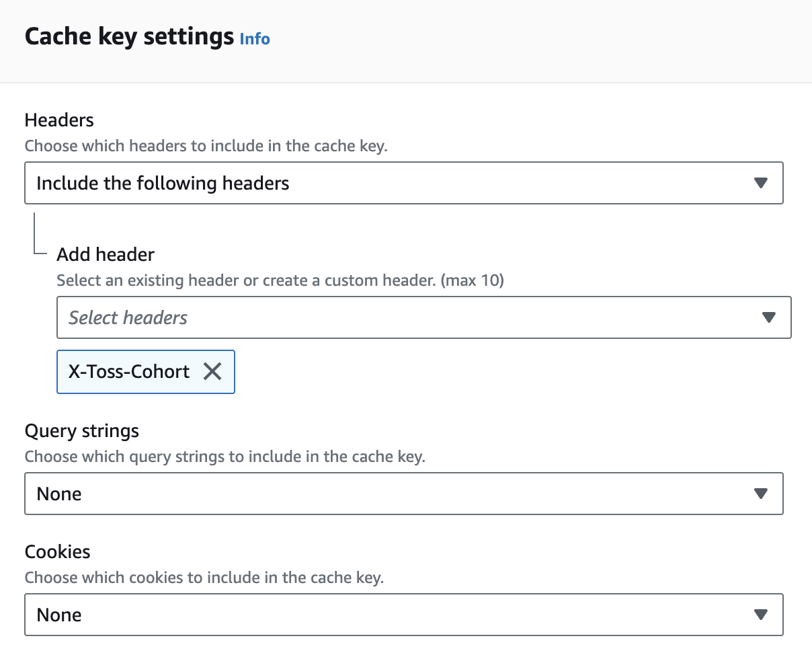
Task: Click the arrow icon of Cookies dropdown
Action: point(760,615)
